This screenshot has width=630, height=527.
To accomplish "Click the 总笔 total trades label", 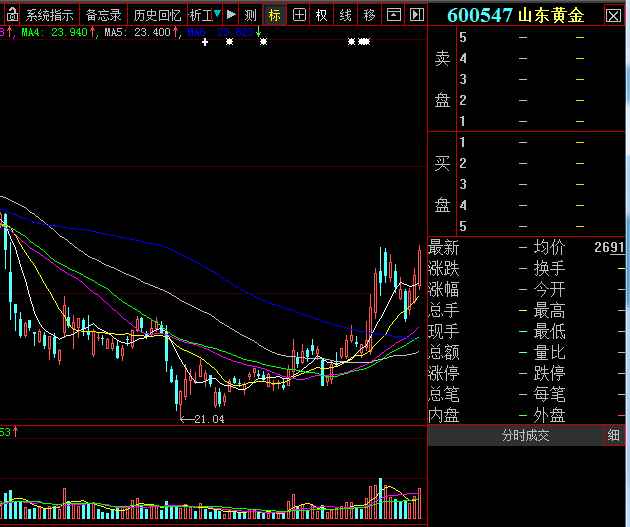I will click(x=444, y=394).
